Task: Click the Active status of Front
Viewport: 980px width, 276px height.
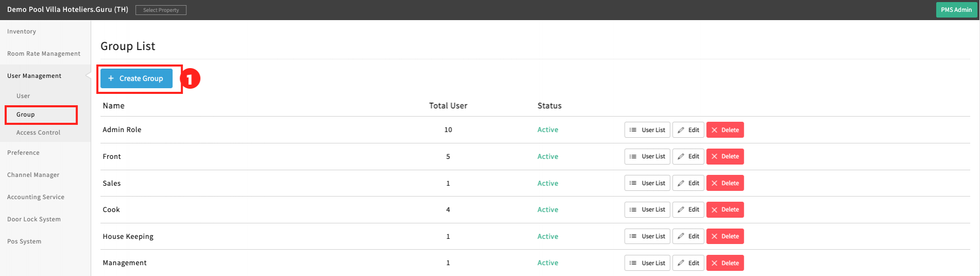Action: pyautogui.click(x=547, y=156)
